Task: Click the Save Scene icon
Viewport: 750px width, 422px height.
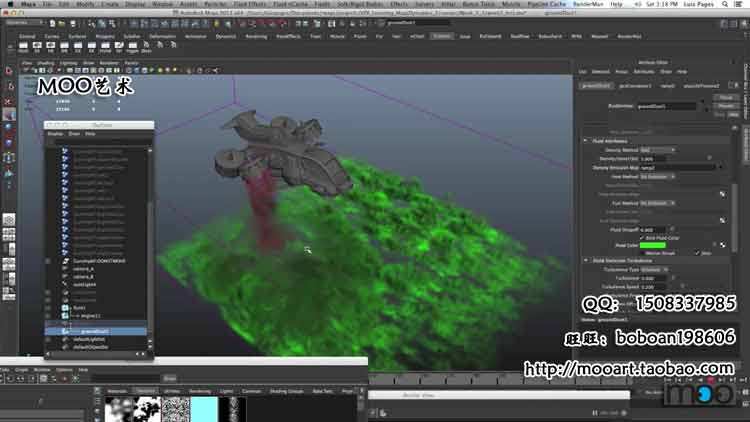Action: tap(73, 23)
